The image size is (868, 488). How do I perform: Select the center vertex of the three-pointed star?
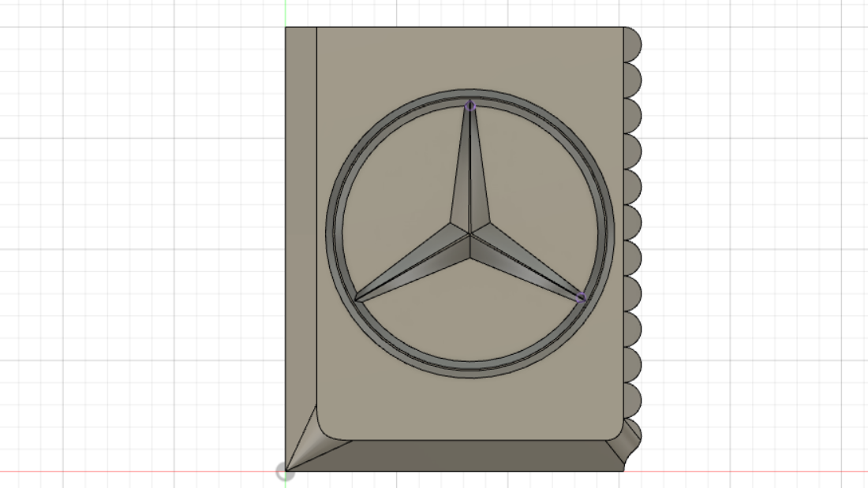click(470, 235)
